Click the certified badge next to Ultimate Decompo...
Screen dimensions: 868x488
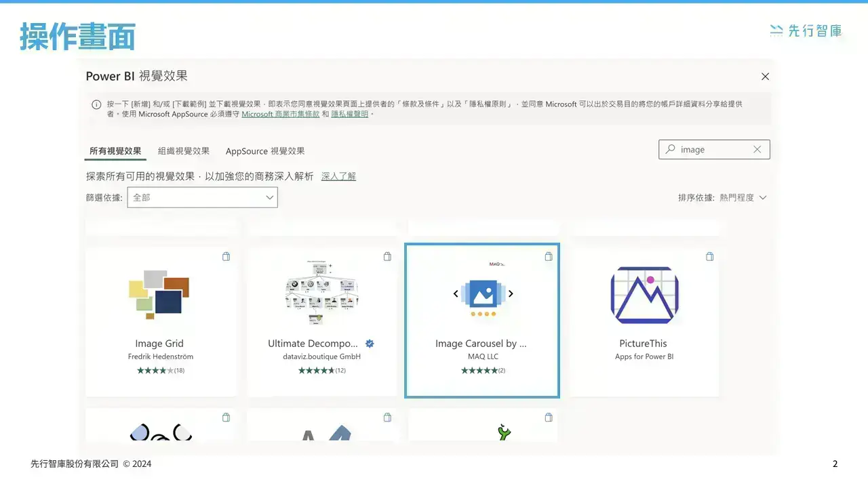[370, 344]
